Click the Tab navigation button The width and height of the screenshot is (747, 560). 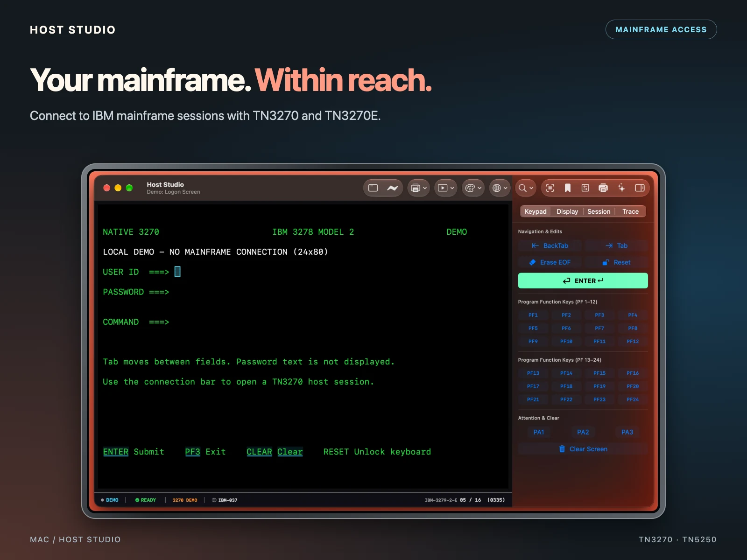(617, 245)
